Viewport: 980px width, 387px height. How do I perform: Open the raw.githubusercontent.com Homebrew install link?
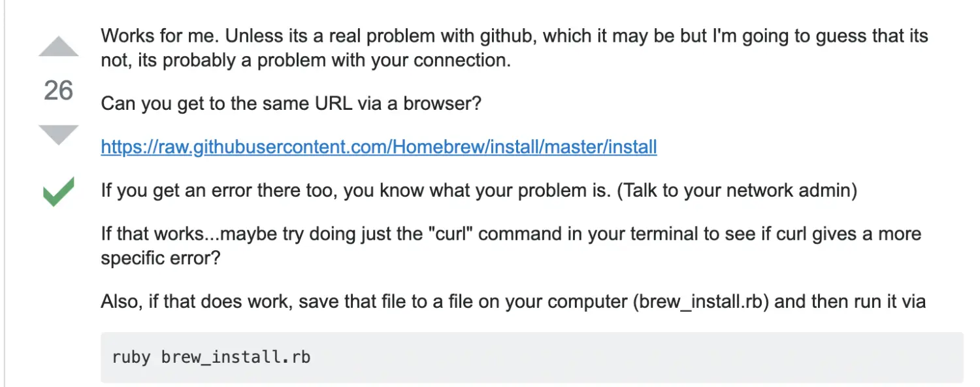[379, 147]
